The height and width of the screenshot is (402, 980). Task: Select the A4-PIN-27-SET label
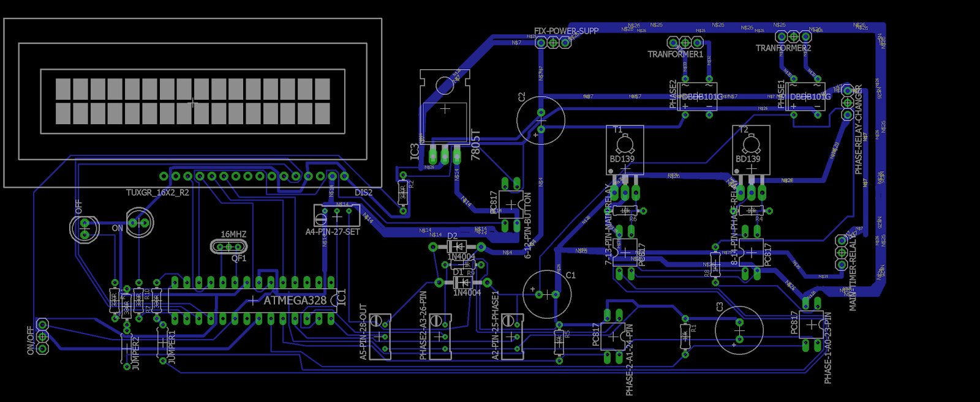[x=333, y=232]
